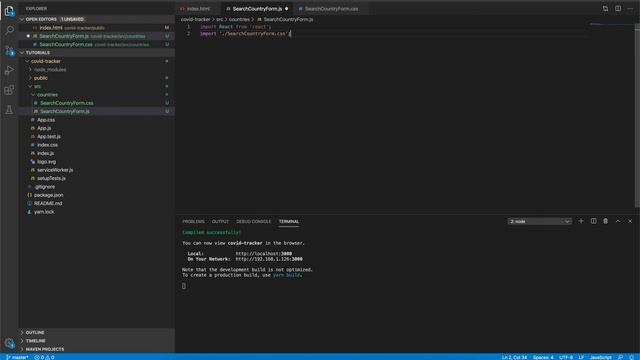The image size is (640, 360).
Task: Create a new terminal with plus icon
Action: (581, 221)
